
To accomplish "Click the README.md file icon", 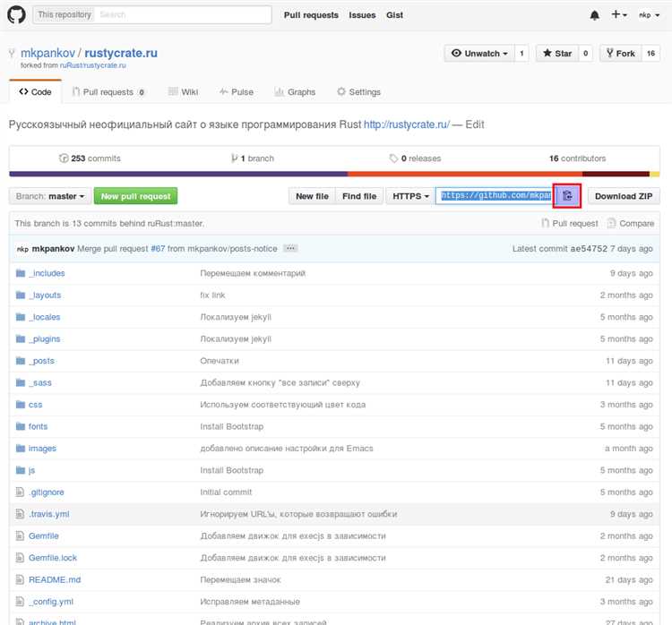I will click(x=20, y=579).
